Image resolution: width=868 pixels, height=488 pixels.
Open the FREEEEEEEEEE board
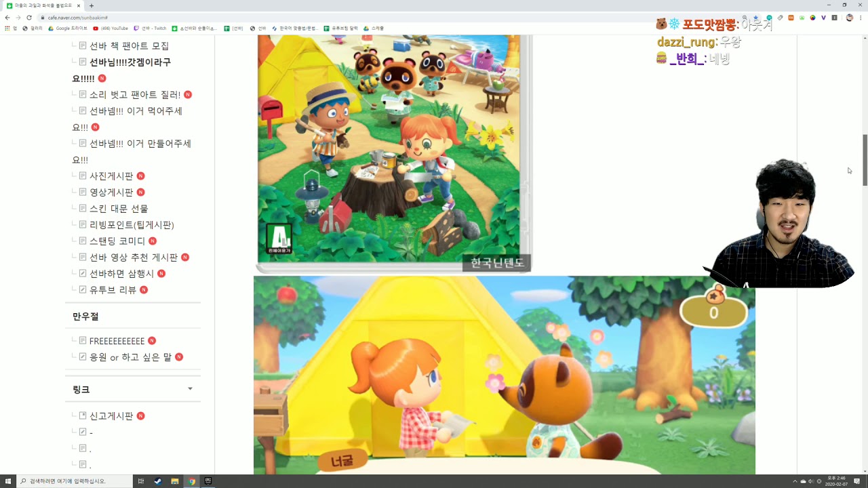pyautogui.click(x=117, y=341)
